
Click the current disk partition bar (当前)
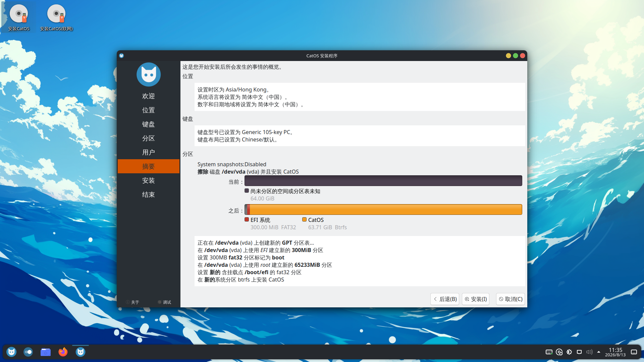383,181
